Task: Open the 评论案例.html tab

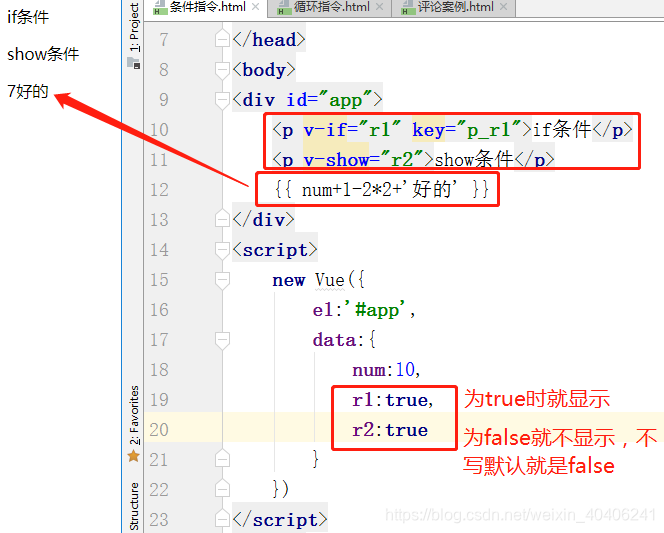Action: (454, 7)
